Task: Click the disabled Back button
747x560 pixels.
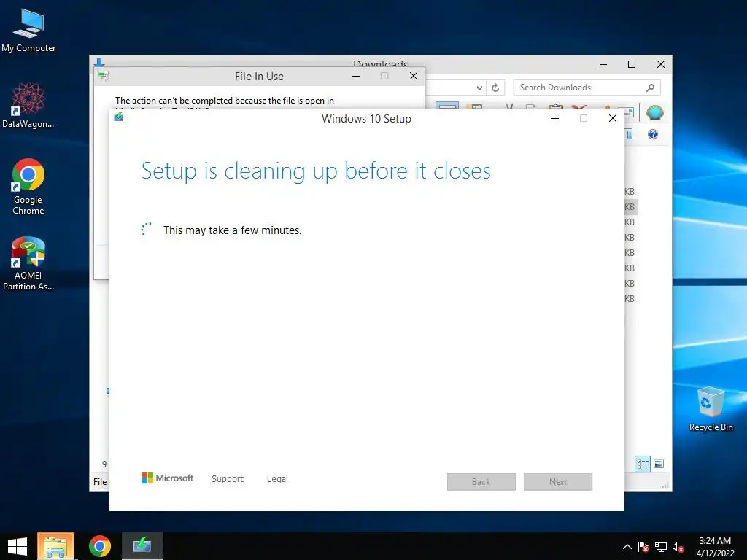Action: (481, 482)
